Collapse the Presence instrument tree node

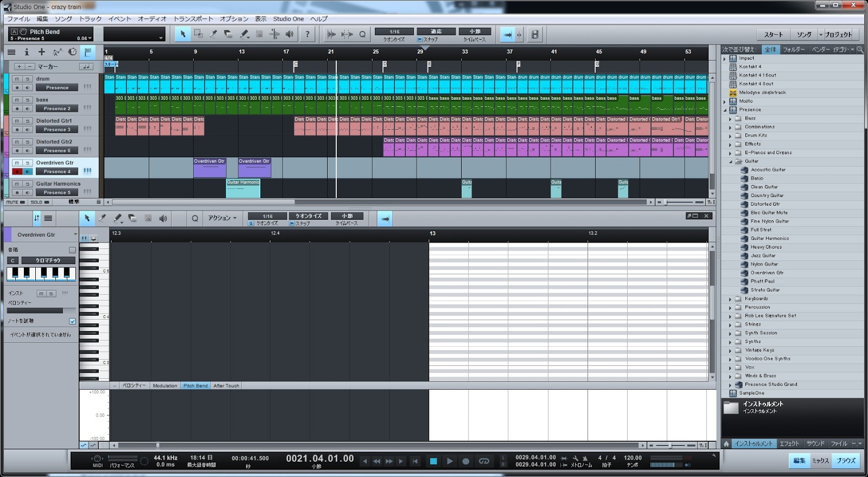pos(725,110)
